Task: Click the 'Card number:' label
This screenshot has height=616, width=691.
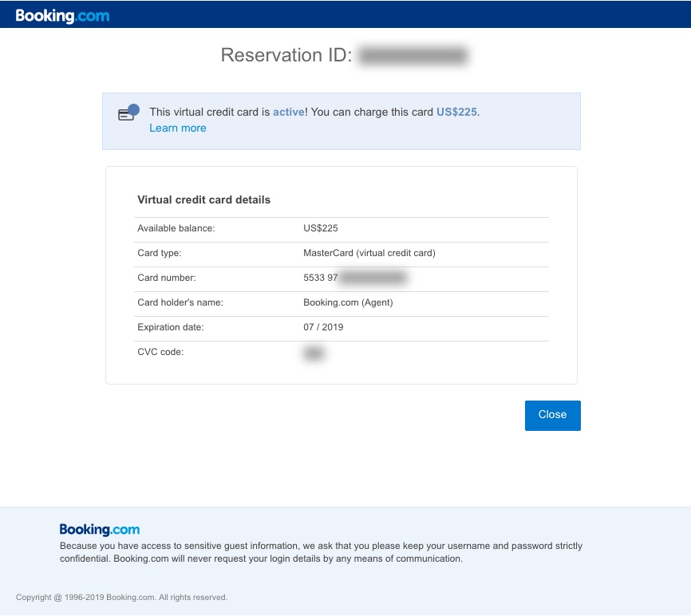Action: [x=167, y=278]
